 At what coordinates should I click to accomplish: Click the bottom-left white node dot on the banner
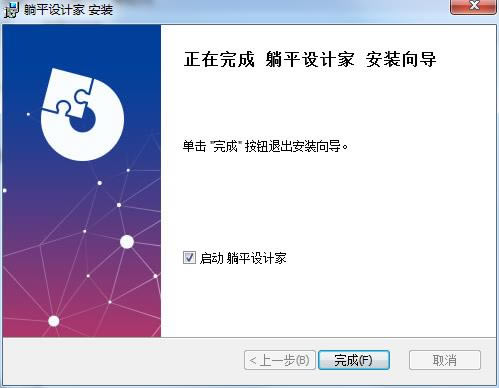click(54, 321)
